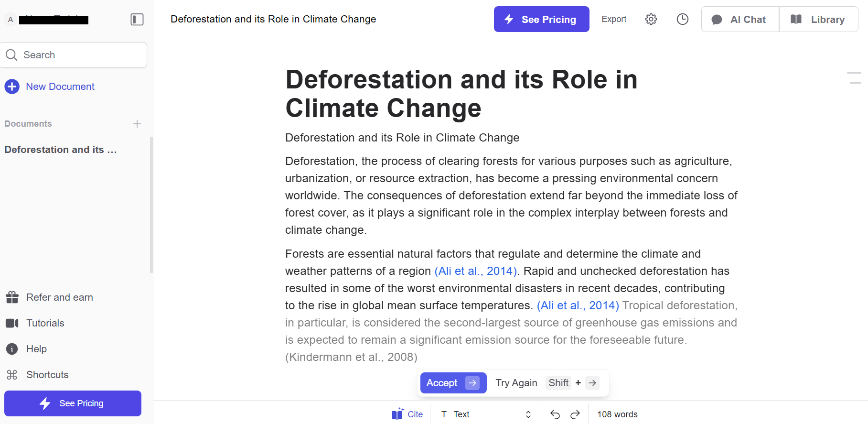Open the Library tab
Viewport: 868px width, 424px height.
(818, 20)
